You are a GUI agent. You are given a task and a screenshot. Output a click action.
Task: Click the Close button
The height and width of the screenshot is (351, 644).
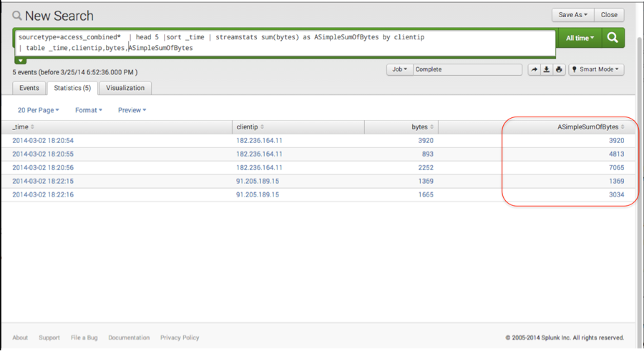[609, 14]
